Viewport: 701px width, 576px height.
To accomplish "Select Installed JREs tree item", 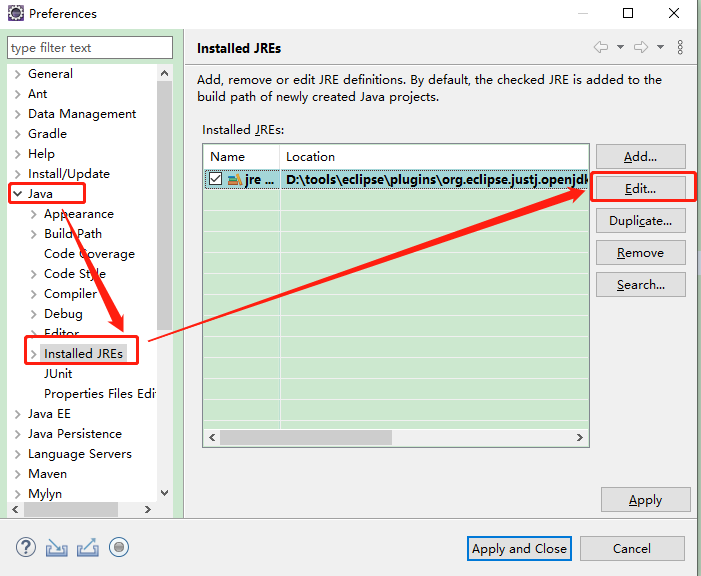I will click(x=83, y=354).
